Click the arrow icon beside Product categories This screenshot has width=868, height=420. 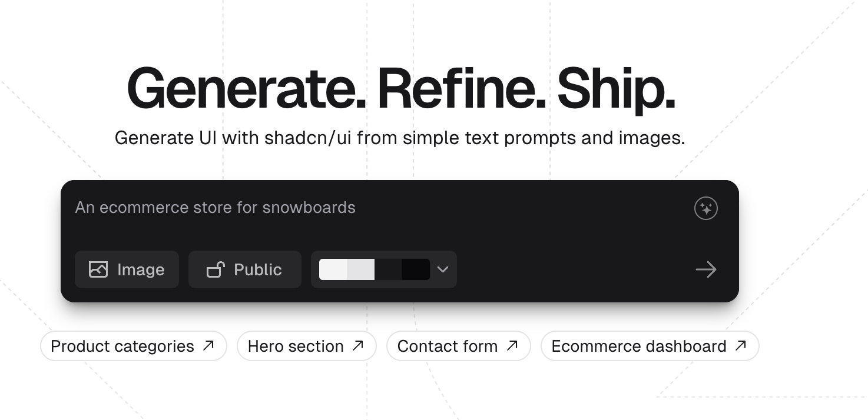(x=208, y=346)
